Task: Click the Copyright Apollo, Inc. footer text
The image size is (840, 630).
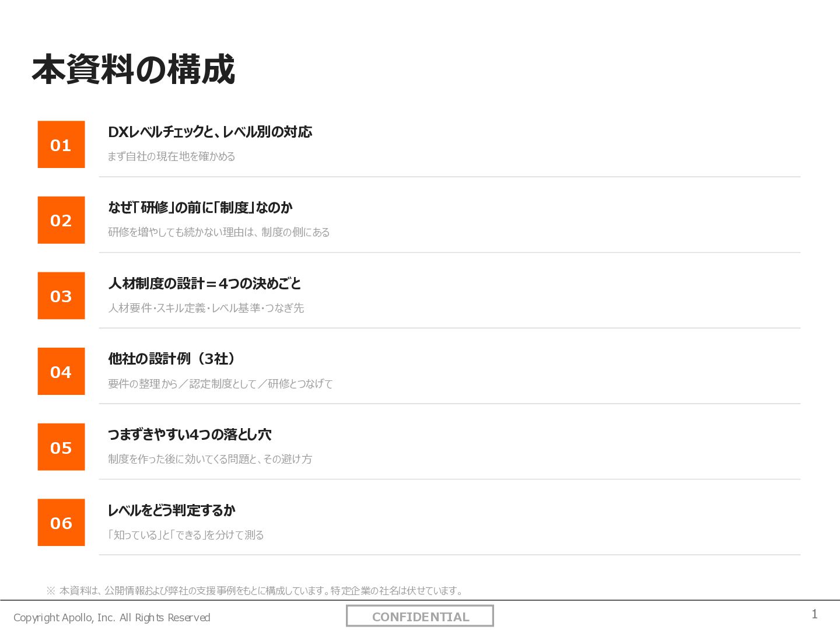Action: (x=112, y=617)
